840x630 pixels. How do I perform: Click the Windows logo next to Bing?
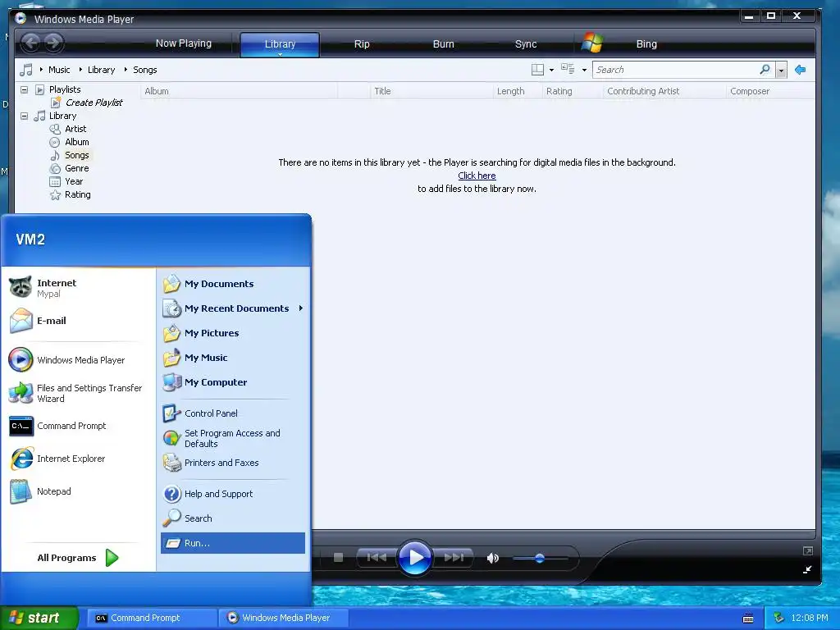coord(592,43)
